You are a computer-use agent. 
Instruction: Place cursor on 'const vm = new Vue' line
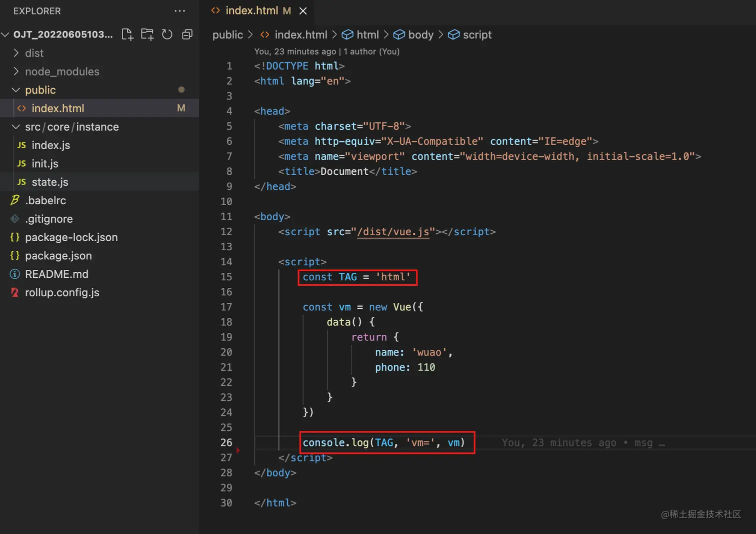pyautogui.click(x=363, y=307)
